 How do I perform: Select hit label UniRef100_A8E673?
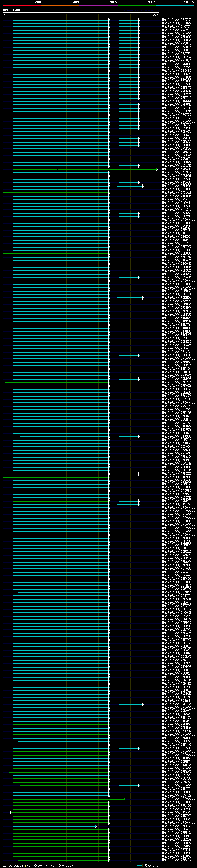(x=177, y=135)
